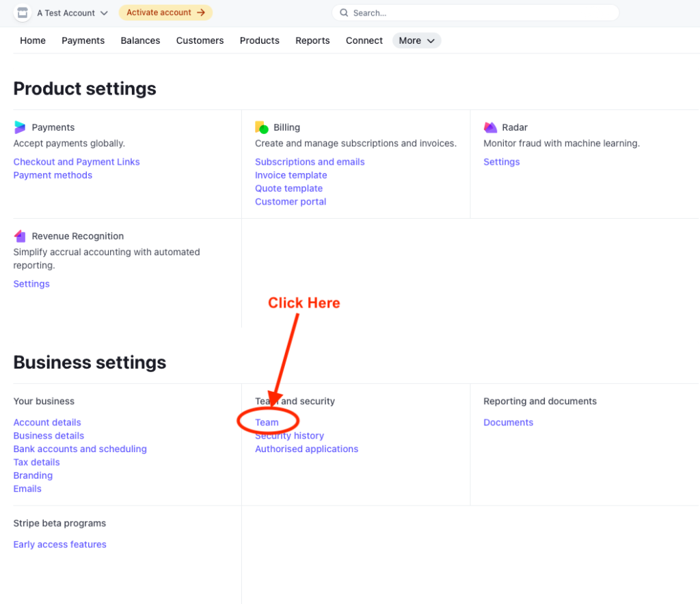Open the Documents link

pyautogui.click(x=508, y=422)
